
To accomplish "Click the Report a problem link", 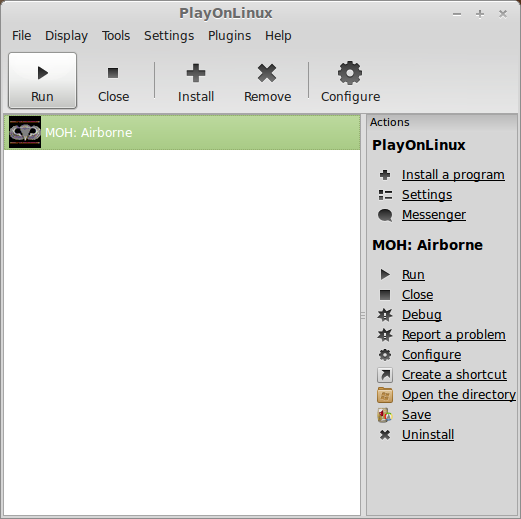I will 454,335.
